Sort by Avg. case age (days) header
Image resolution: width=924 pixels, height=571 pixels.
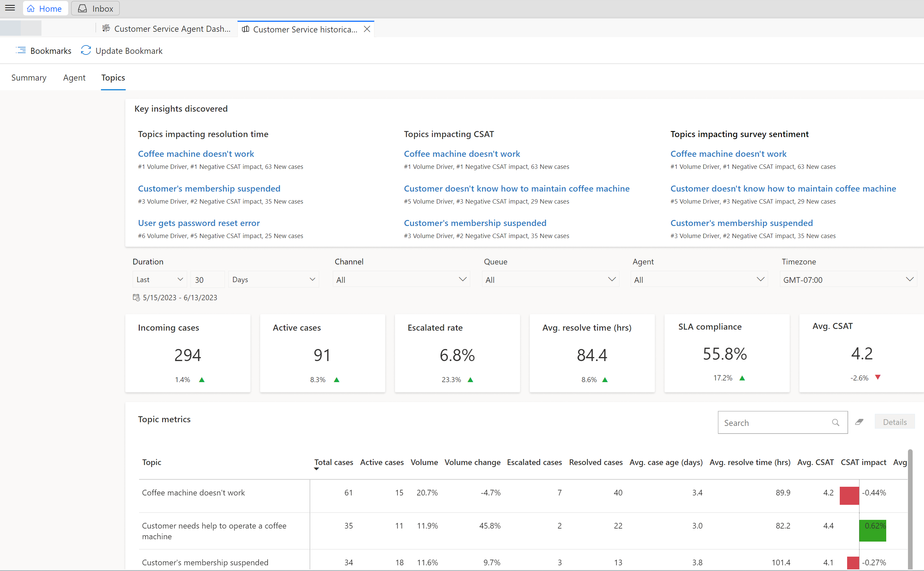pyautogui.click(x=666, y=462)
